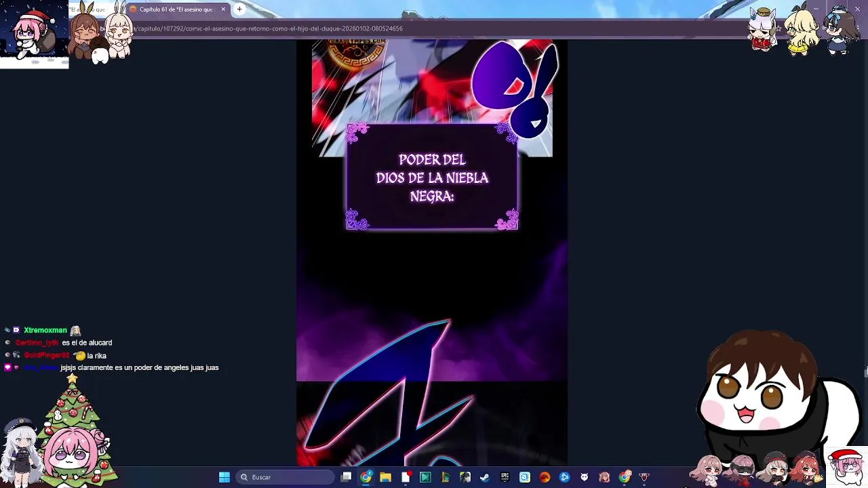Switch to the second Chrome profile icon
The width and height of the screenshot is (868, 488).
coord(624,477)
